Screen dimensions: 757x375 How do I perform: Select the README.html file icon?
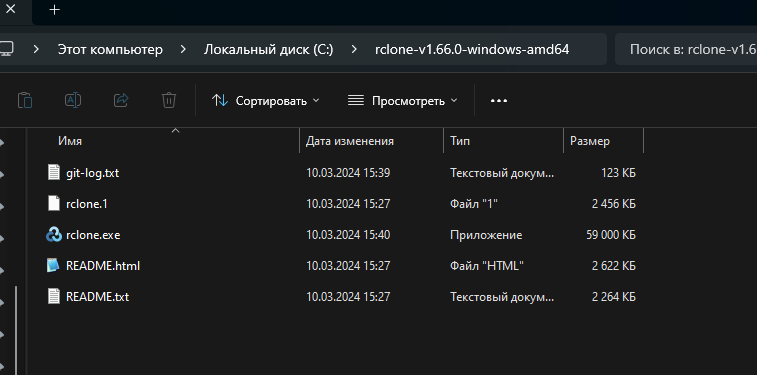(x=54, y=265)
